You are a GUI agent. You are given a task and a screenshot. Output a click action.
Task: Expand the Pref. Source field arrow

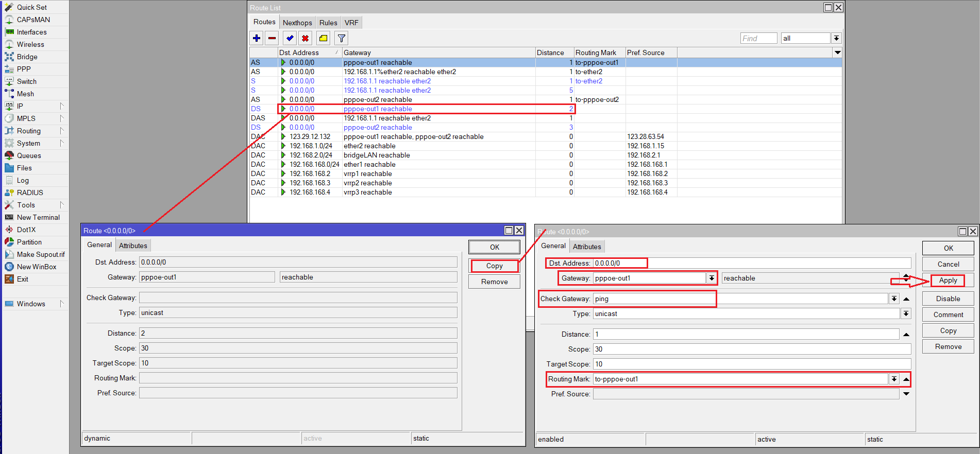tap(906, 394)
